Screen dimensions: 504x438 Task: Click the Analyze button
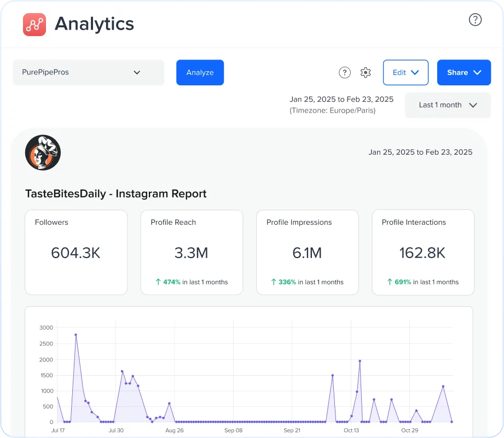[x=200, y=72]
